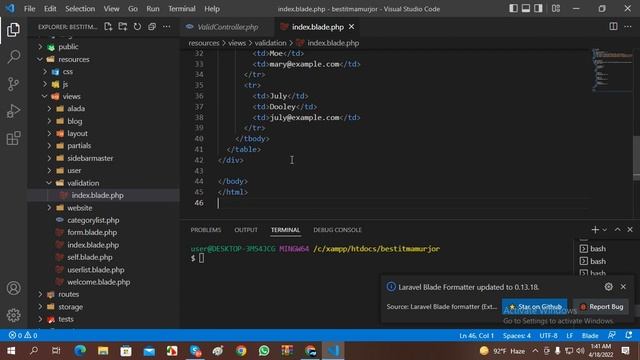Click the editor minimap
The width and height of the screenshot is (640, 360).
[612, 69]
